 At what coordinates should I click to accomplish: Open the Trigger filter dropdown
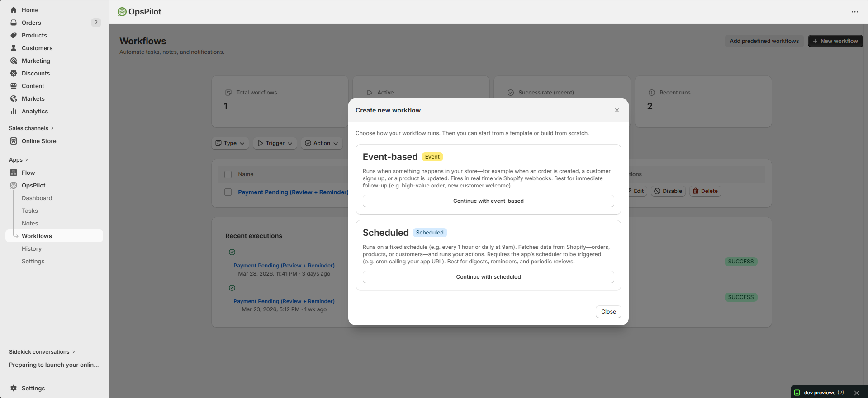point(275,143)
